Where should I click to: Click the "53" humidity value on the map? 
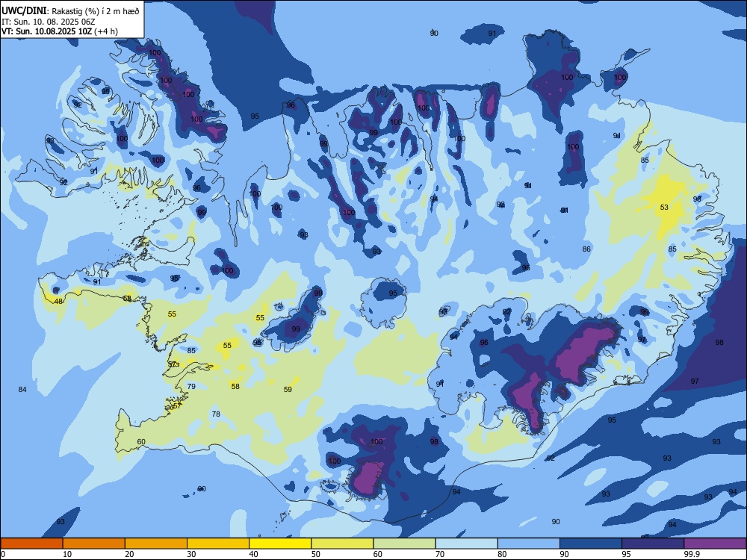coord(664,207)
